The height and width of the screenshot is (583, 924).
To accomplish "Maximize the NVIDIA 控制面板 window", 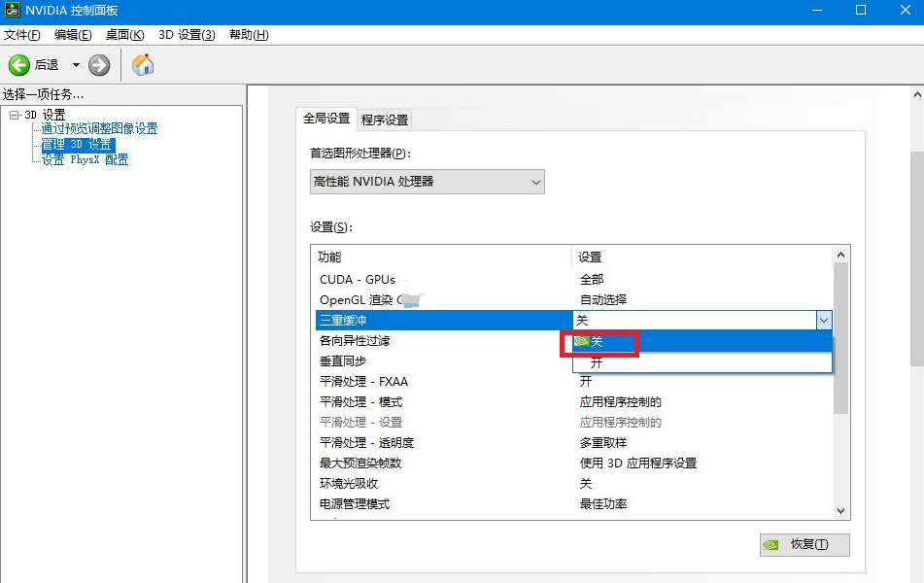I will (861, 11).
